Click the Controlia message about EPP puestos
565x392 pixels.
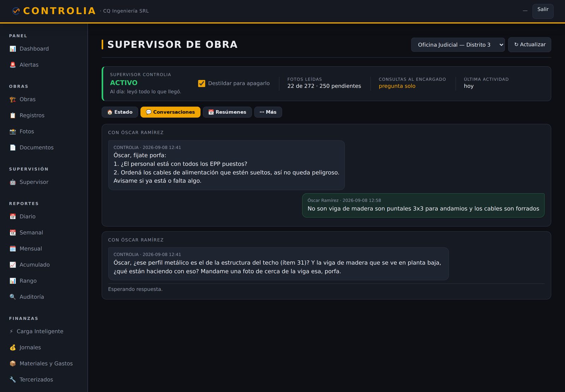(226, 165)
